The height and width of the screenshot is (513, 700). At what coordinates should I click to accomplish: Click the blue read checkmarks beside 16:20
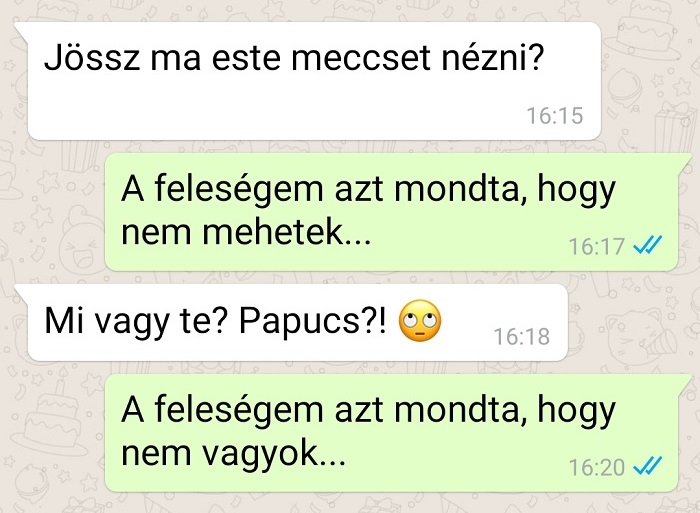[648, 467]
